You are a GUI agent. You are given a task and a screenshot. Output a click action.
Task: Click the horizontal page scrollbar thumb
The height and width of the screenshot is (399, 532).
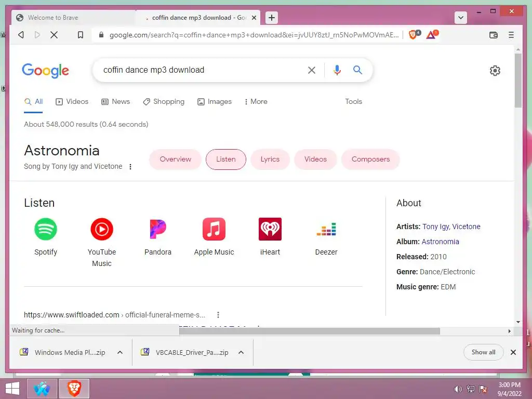[310, 331]
